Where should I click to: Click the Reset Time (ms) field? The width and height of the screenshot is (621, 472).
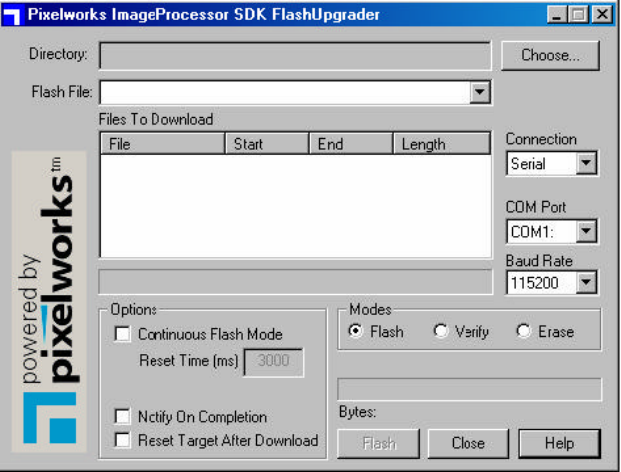click(x=273, y=362)
